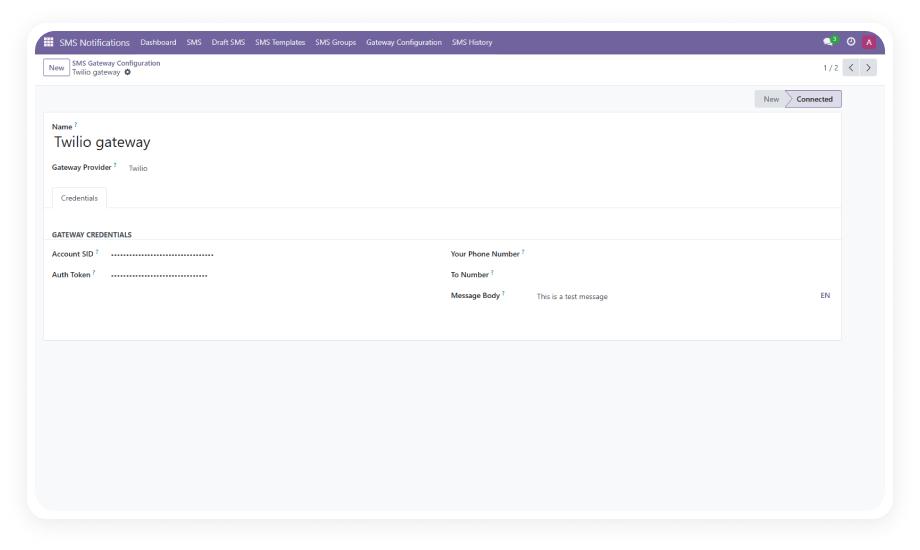
Task: Open the Draft SMS menu
Action: click(228, 42)
